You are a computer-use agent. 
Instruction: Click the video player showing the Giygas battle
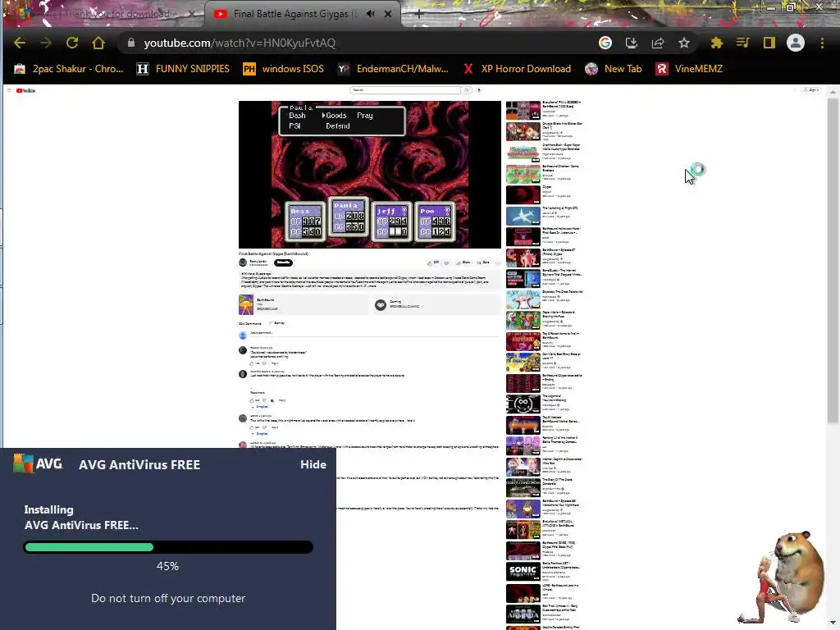(370, 174)
